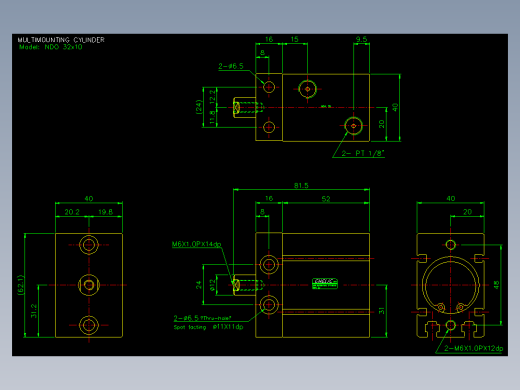Click the (62.1) reference dimension
Screen dimensions: 520x390
(21, 285)
